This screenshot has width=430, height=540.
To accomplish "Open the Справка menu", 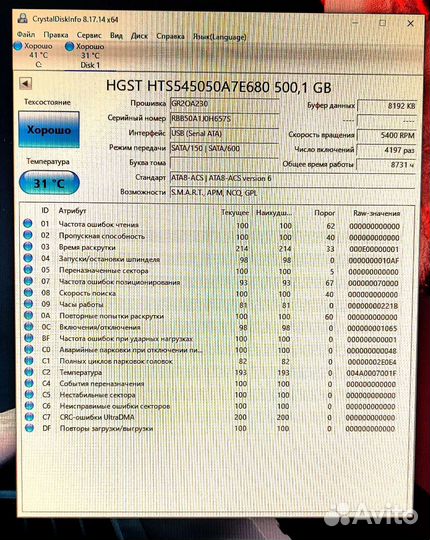I will tap(170, 36).
